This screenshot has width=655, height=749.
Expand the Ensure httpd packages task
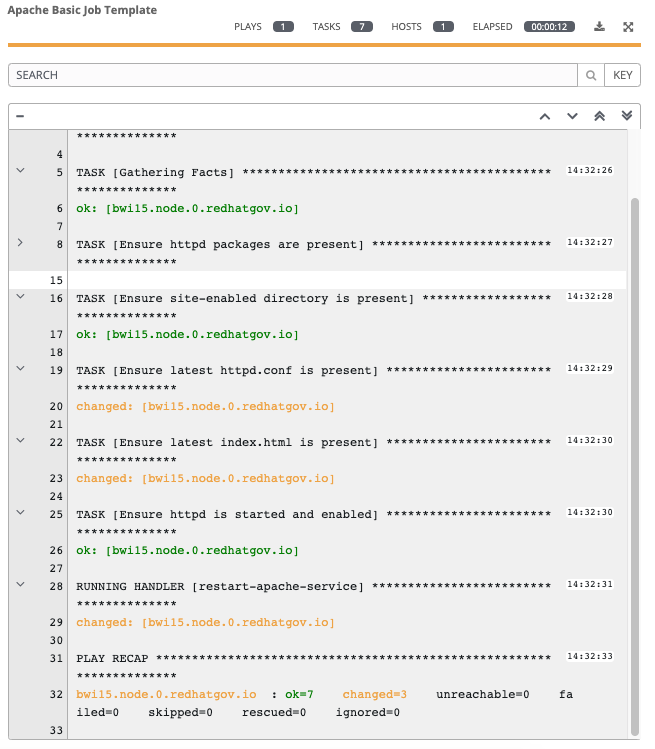click(x=21, y=243)
